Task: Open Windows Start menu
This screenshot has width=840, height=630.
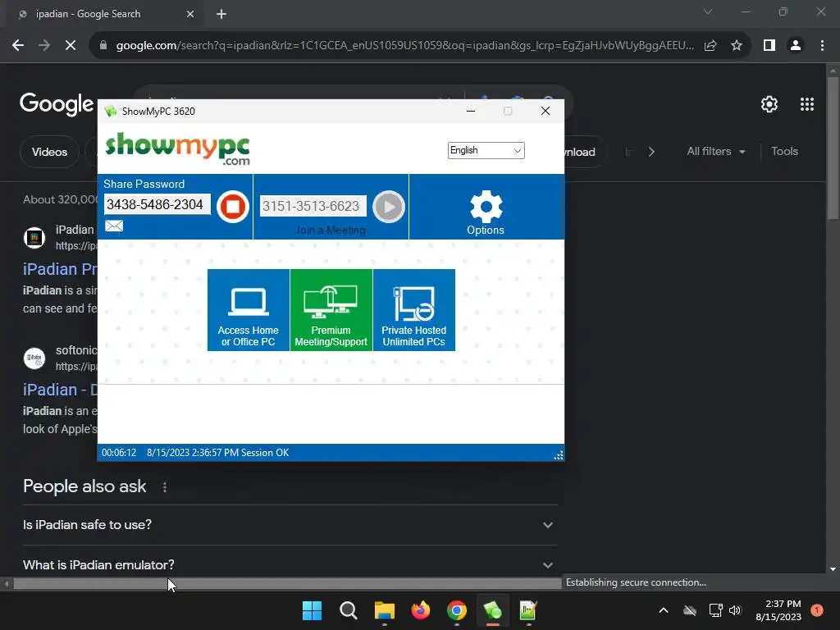Action: coord(312,610)
